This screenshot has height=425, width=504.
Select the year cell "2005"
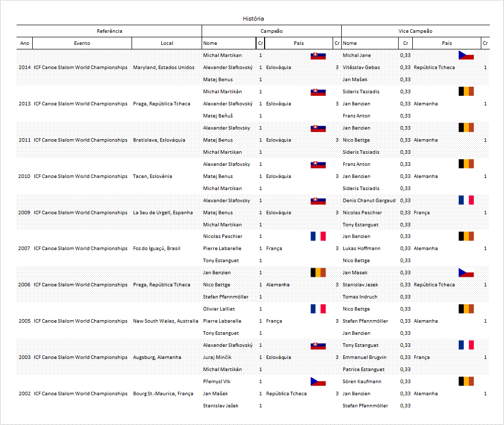[x=24, y=321]
